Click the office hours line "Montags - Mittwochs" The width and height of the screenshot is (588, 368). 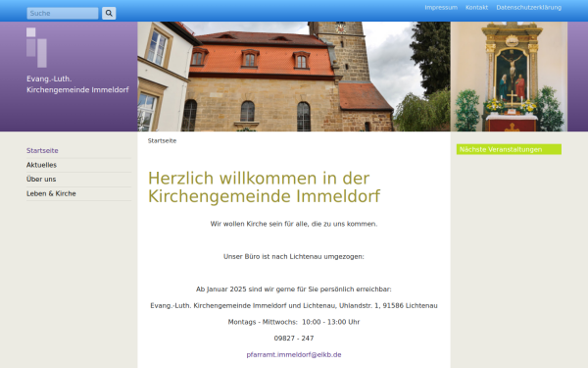click(x=294, y=322)
